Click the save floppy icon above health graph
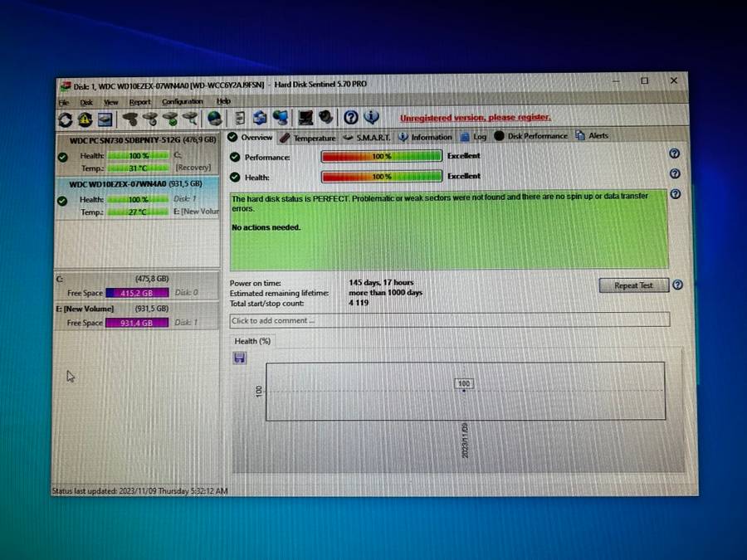The image size is (747, 560). (240, 358)
